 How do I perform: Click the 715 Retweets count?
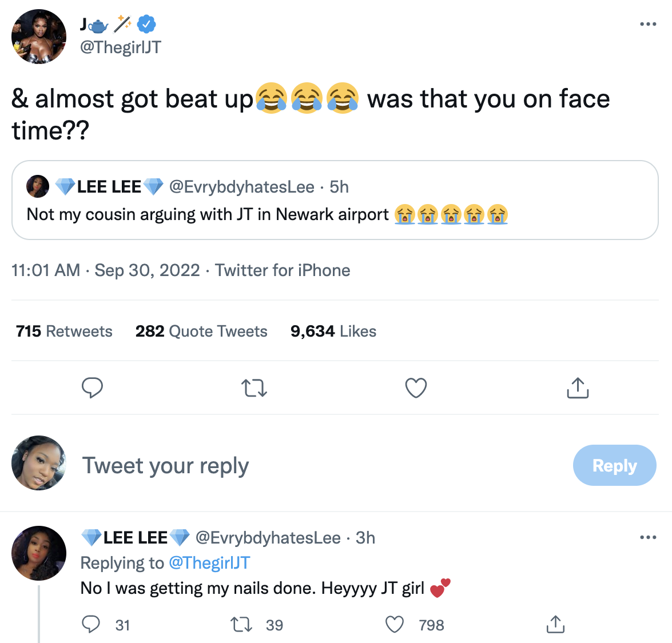pos(64,331)
